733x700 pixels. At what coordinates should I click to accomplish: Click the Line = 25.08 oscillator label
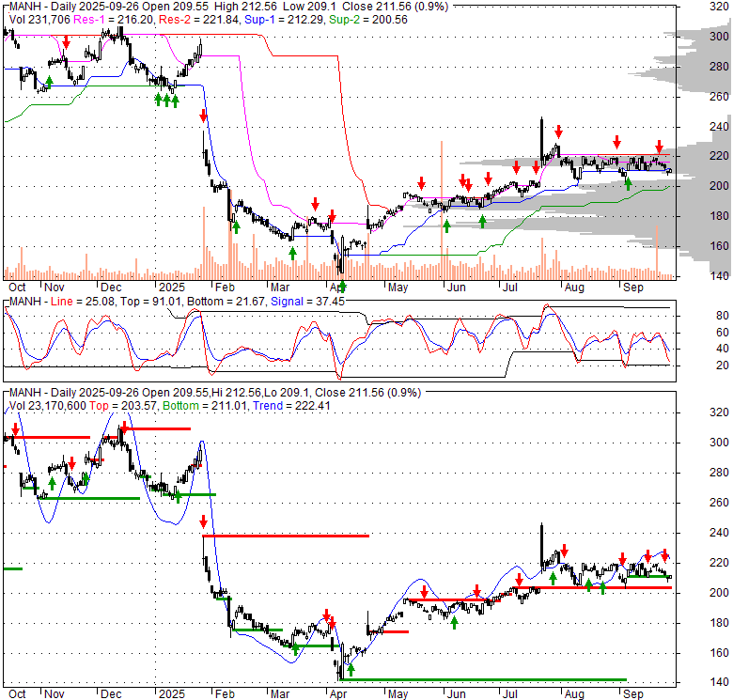point(83,302)
